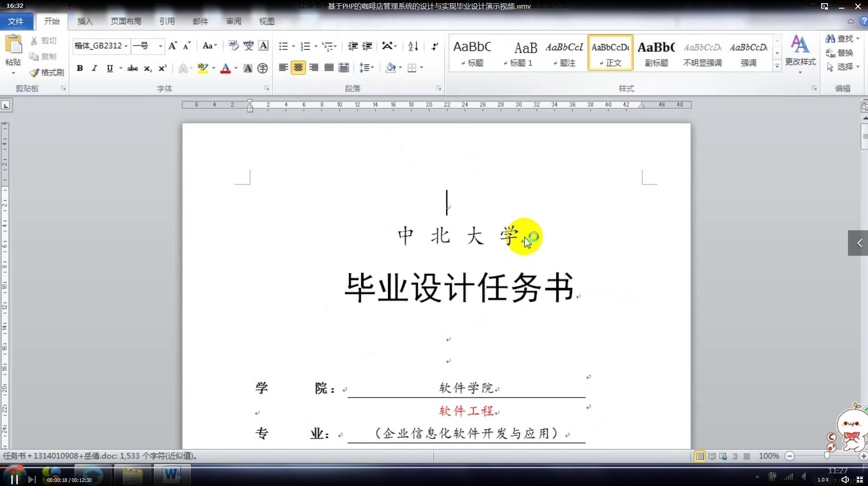Viewport: 868px width, 486px height.
Task: Click the Show paragraph marks icon
Action: pos(435,46)
